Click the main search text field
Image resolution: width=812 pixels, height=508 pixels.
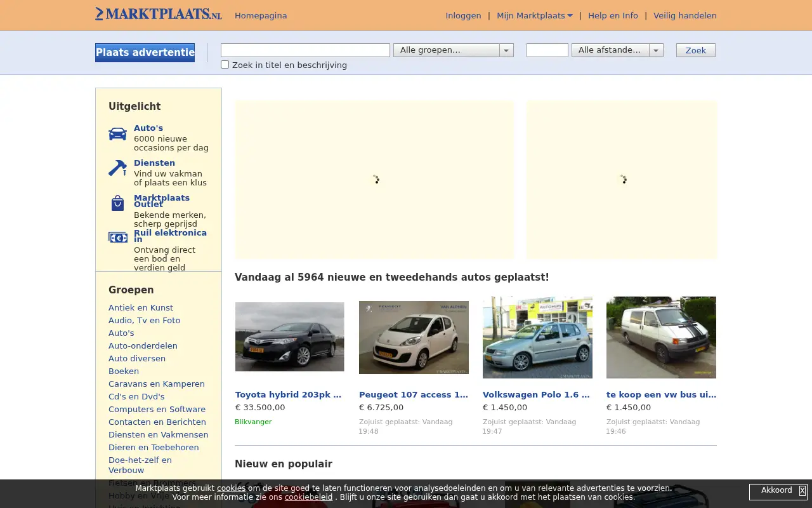(305, 50)
